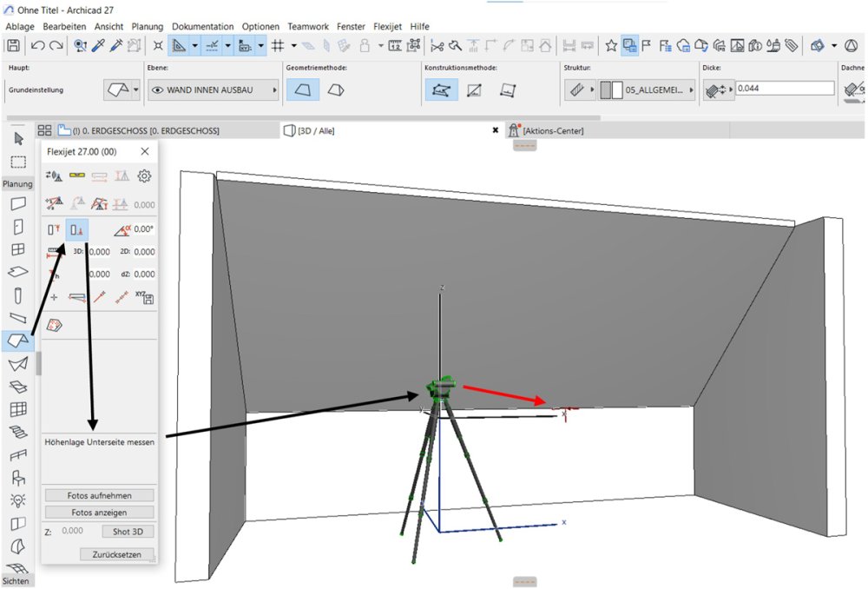
Task: Select the eyedropper pick-up parameters tool
Action: 99,45
